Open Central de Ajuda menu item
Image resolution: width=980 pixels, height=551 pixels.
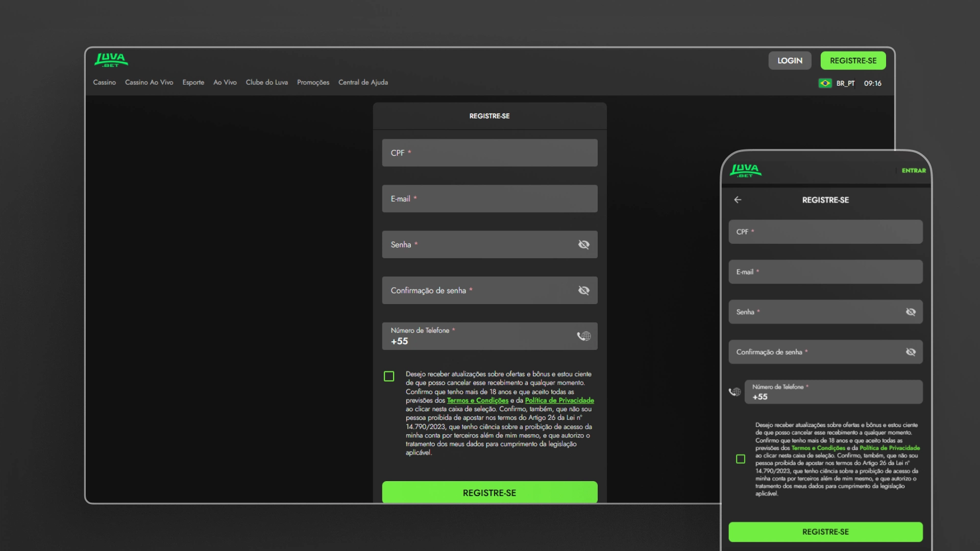(363, 82)
